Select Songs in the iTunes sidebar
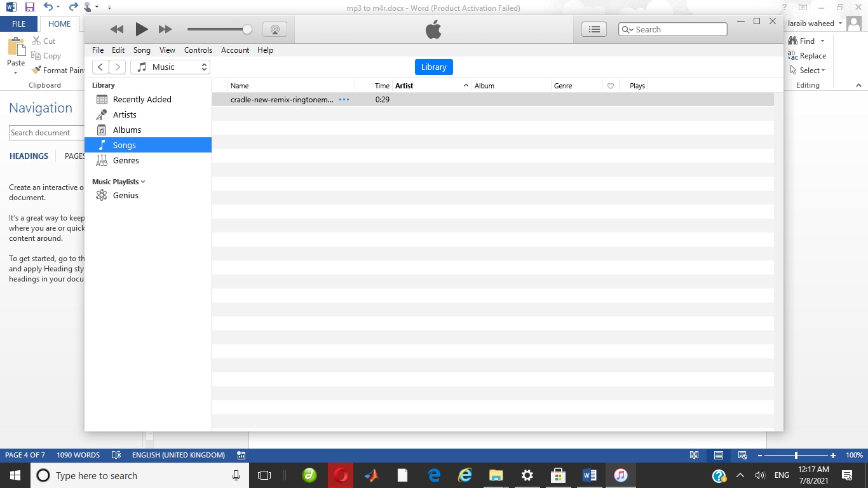 pos(148,145)
